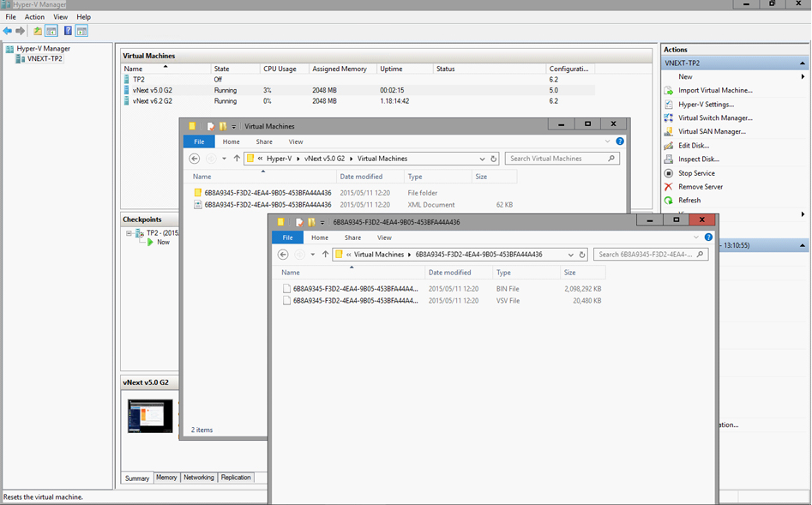Expand ribbon chevron in front 6B8A9345 window
This screenshot has width=812, height=505.
696,237
